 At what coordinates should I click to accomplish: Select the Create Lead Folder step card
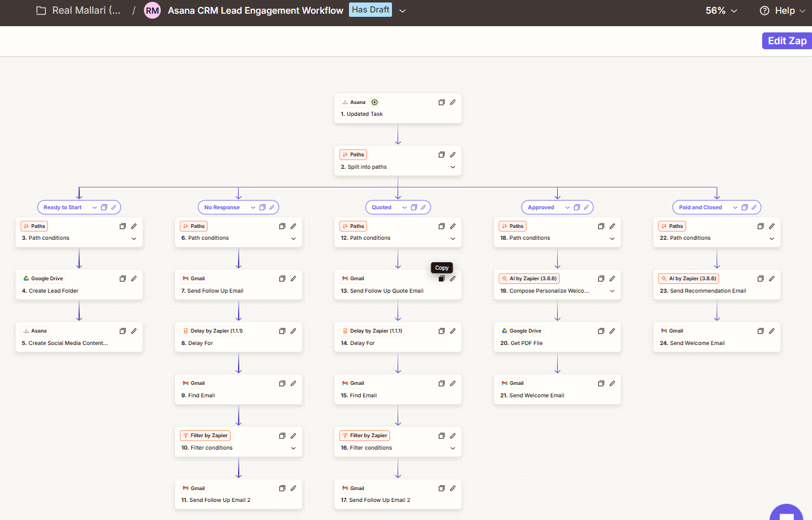79,285
